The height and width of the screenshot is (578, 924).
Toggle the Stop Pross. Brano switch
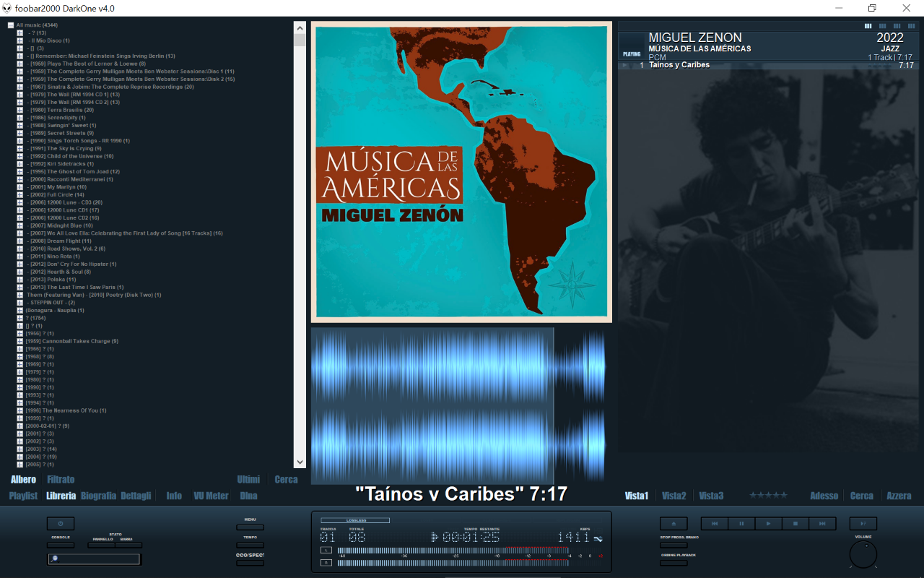coord(674,545)
